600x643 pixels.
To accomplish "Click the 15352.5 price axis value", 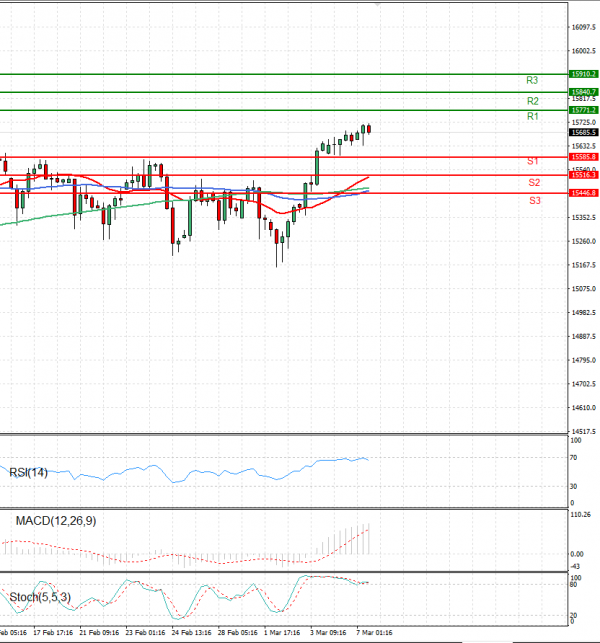I will pyautogui.click(x=584, y=218).
